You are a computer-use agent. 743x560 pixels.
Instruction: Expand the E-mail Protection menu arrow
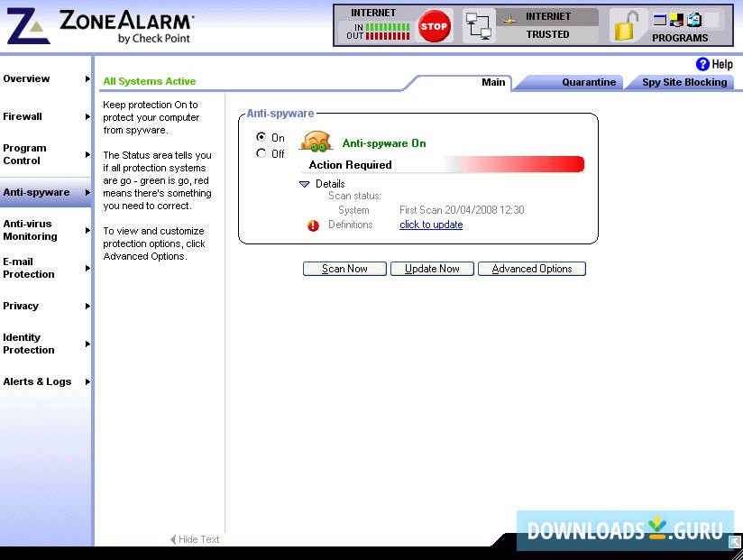coord(87,268)
